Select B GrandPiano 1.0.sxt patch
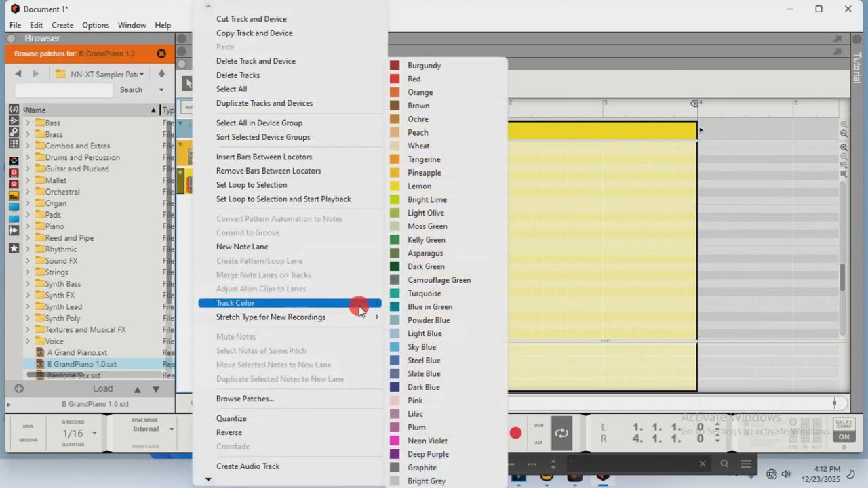Image resolution: width=868 pixels, height=488 pixels. tap(81, 364)
